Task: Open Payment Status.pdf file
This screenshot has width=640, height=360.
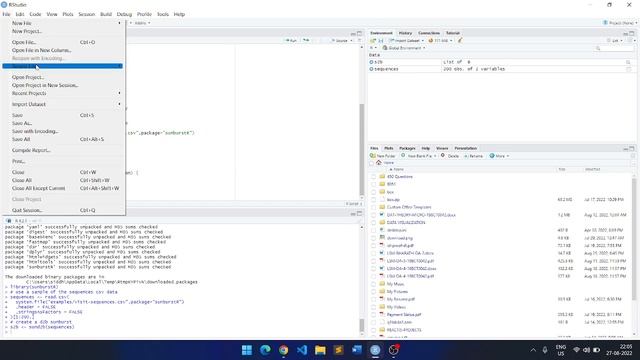Action: pyautogui.click(x=404, y=315)
